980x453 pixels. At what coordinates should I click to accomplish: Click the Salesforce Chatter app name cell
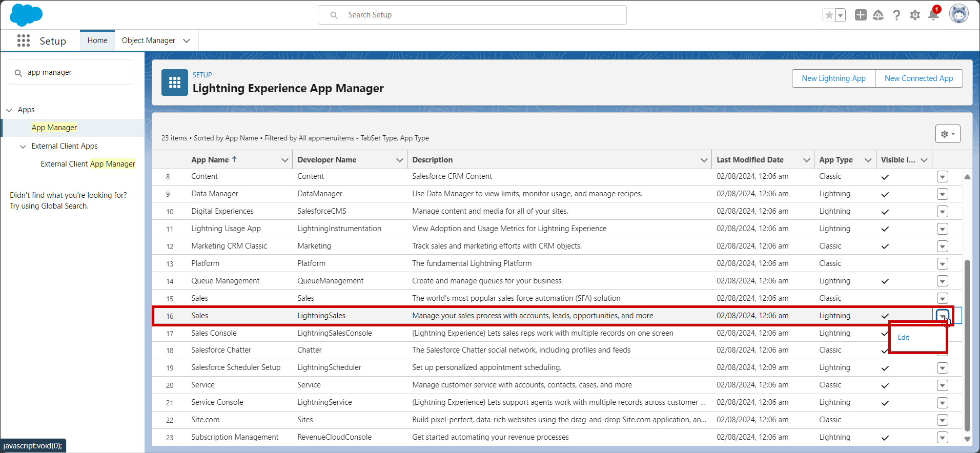(x=221, y=350)
